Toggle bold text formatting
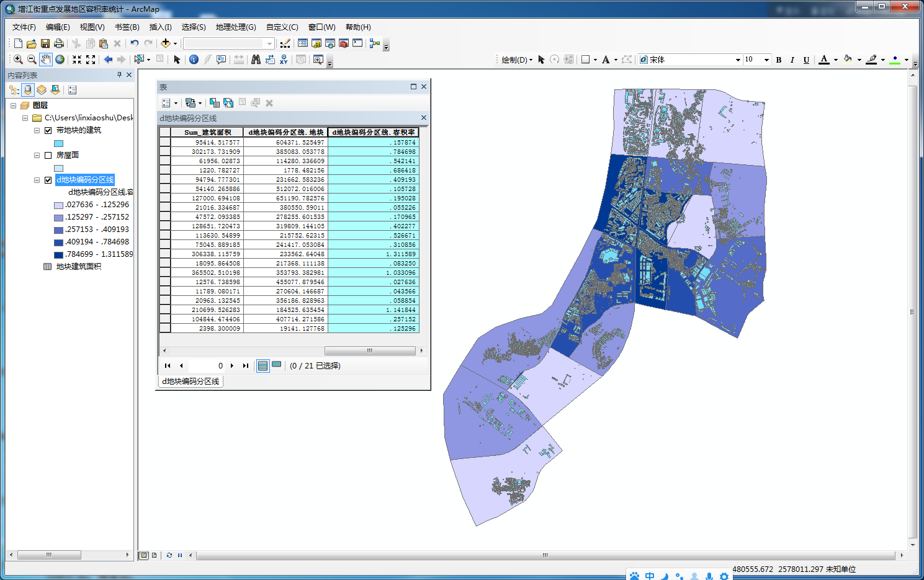The width and height of the screenshot is (924, 580). 779,60
